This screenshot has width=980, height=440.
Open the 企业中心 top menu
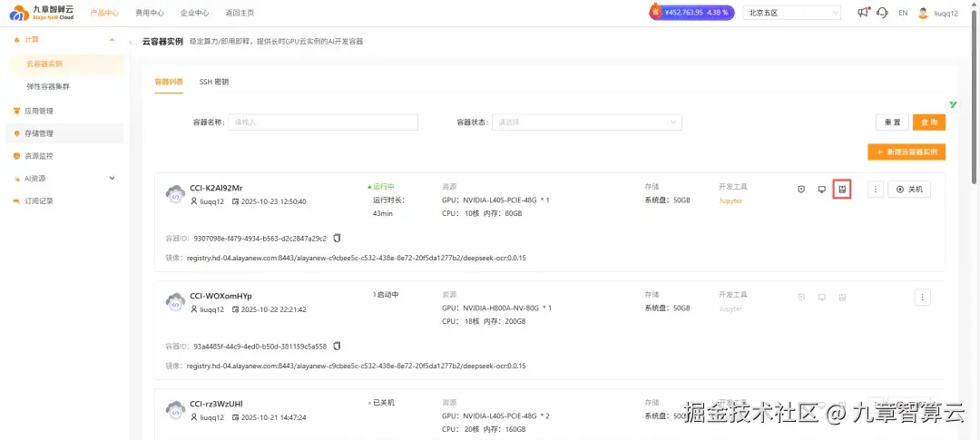(x=194, y=13)
